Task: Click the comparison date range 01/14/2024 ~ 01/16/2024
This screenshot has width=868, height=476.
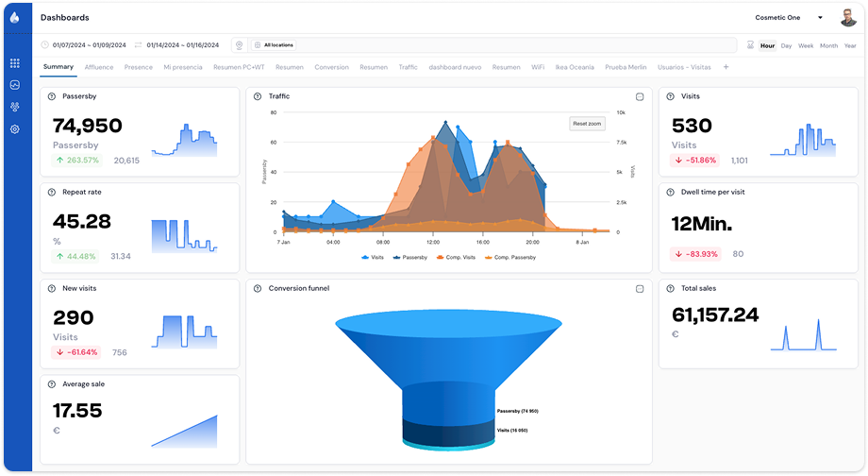Action: (181, 45)
